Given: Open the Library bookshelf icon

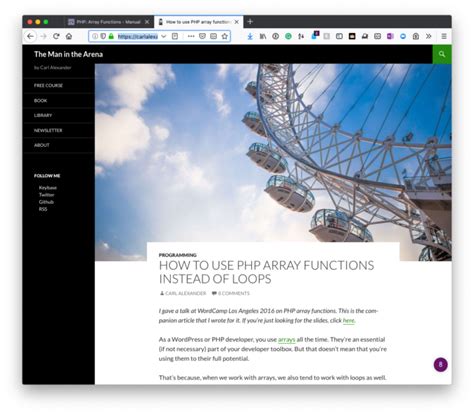Looking at the screenshot, I should pos(263,36).
